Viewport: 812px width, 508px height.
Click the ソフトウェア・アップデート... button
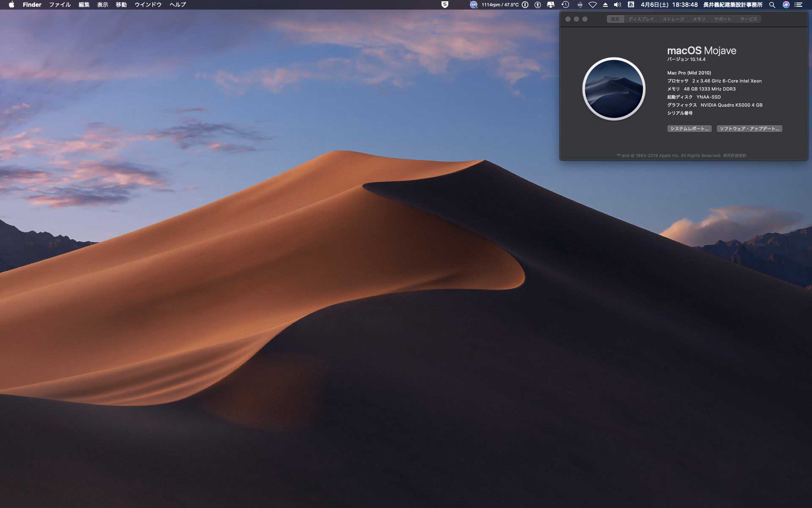749,129
